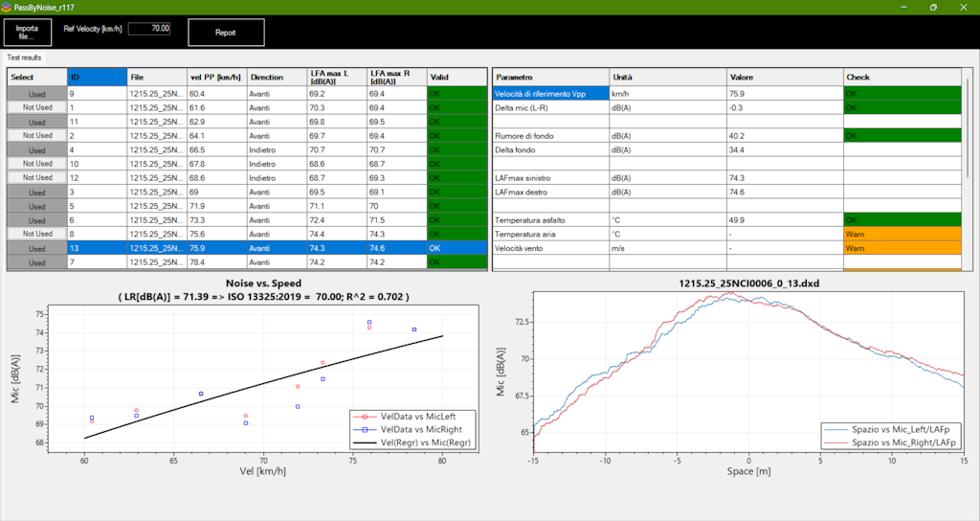980x521 pixels.
Task: Click the File column header
Action: tap(157, 77)
